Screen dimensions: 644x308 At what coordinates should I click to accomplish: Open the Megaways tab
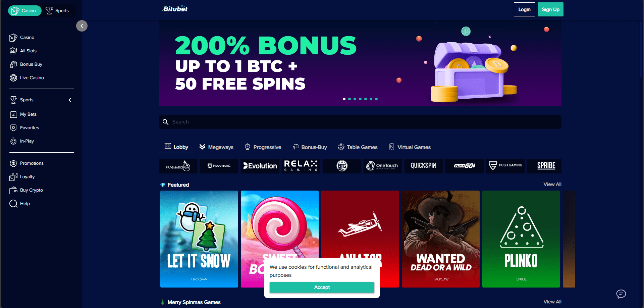pyautogui.click(x=216, y=147)
